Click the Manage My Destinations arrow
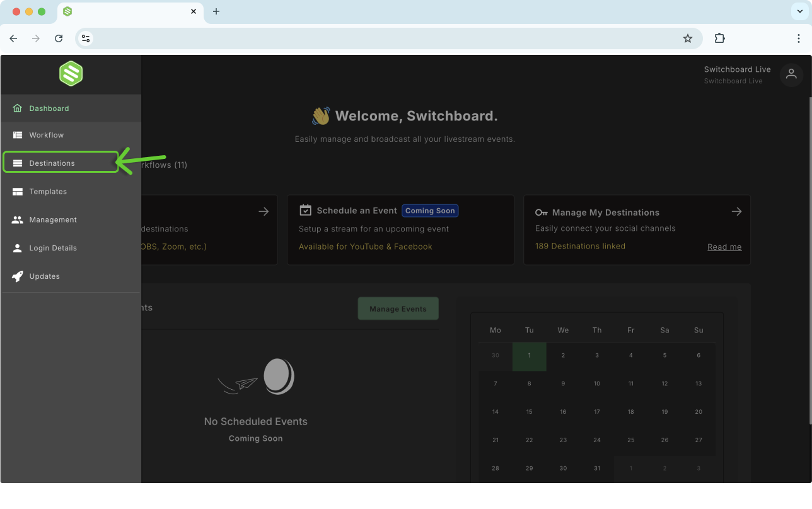Viewport: 812px width, 509px height. coord(736,212)
